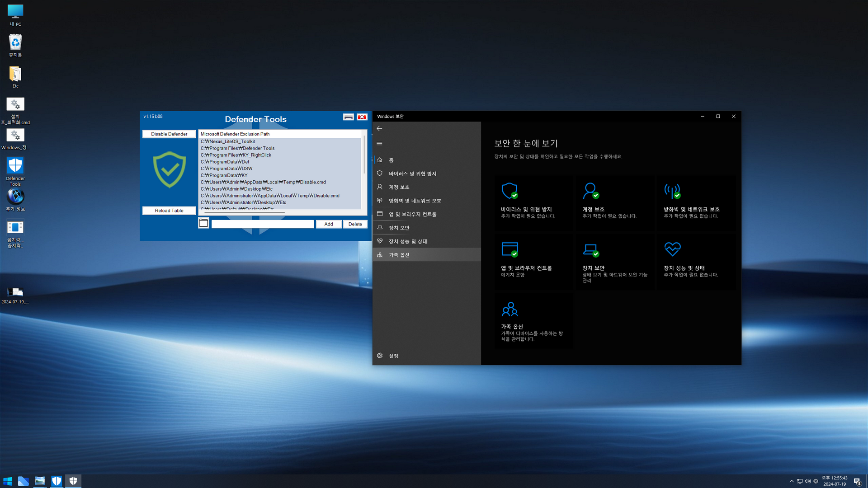Open the app and browser control tile
The image size is (868, 488).
tap(533, 261)
